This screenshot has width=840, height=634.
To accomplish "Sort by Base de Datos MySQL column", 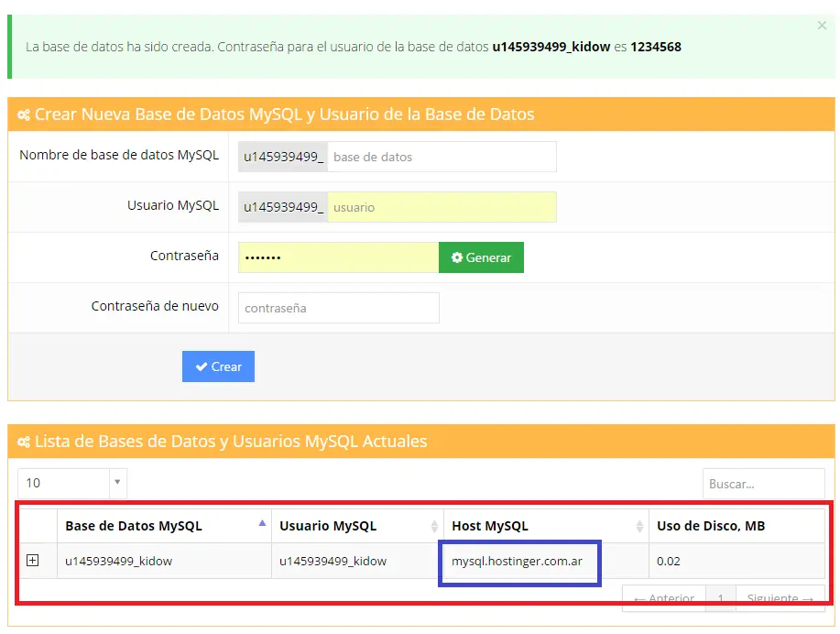I will point(164,526).
